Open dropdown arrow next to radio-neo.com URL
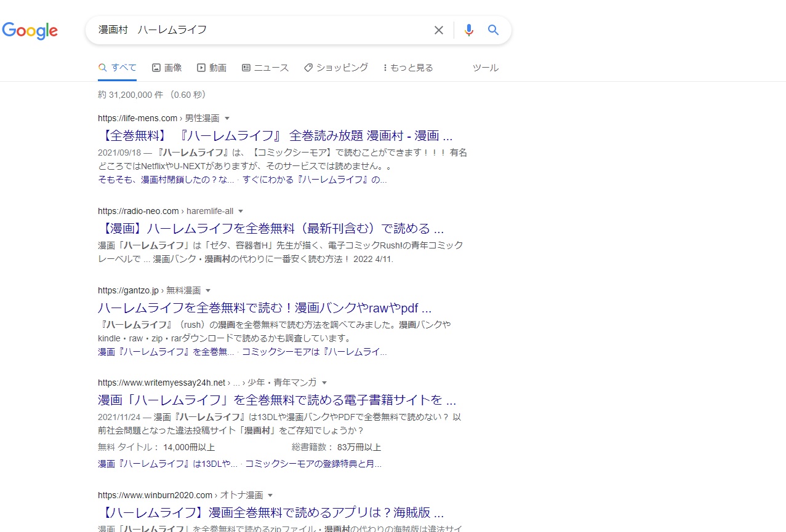 click(x=241, y=211)
